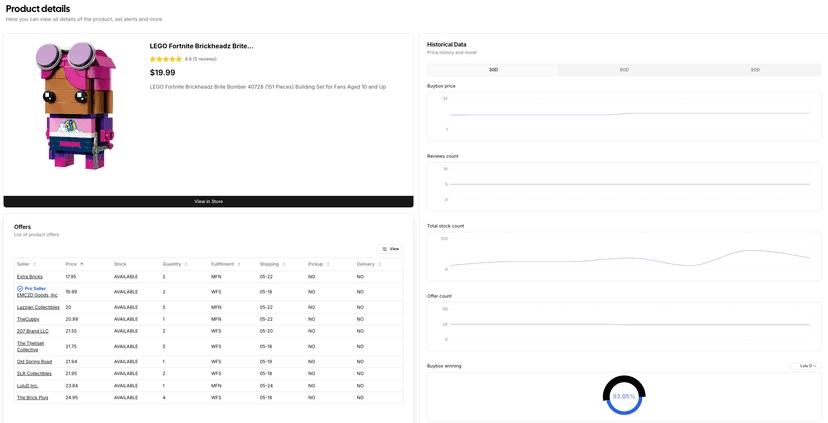Click the LEGO Brickheadz product image
This screenshot has width=828, height=423.
point(76,106)
